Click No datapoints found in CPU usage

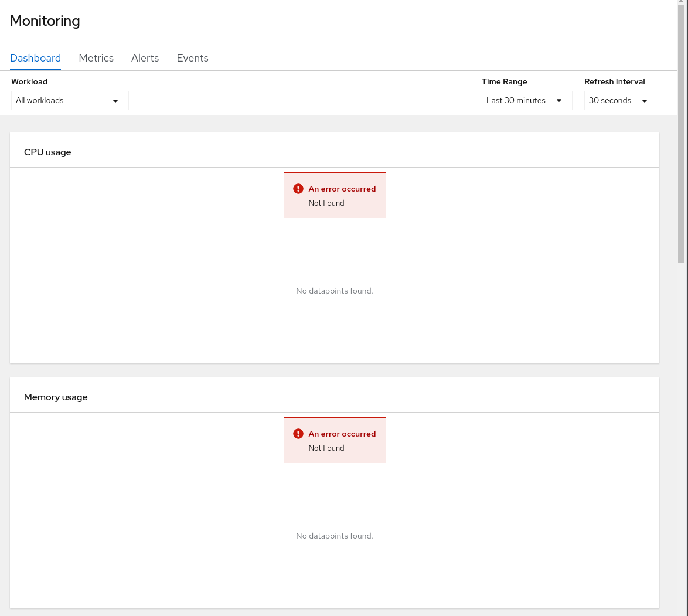pyautogui.click(x=334, y=291)
